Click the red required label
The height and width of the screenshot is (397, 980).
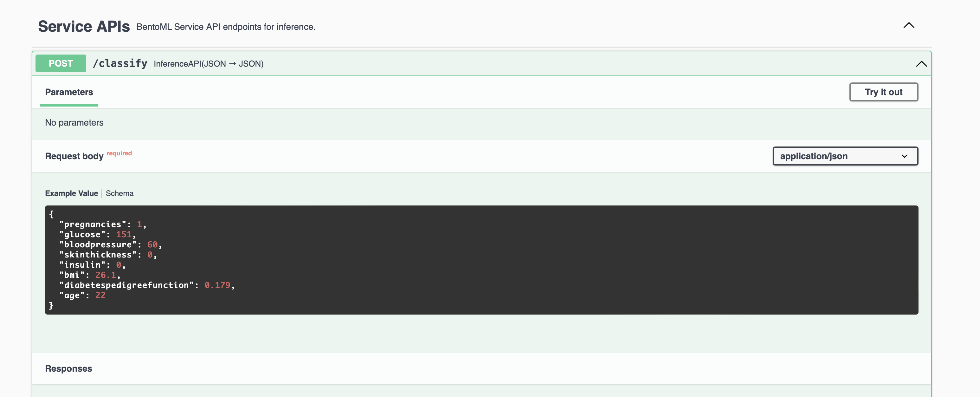(x=119, y=153)
